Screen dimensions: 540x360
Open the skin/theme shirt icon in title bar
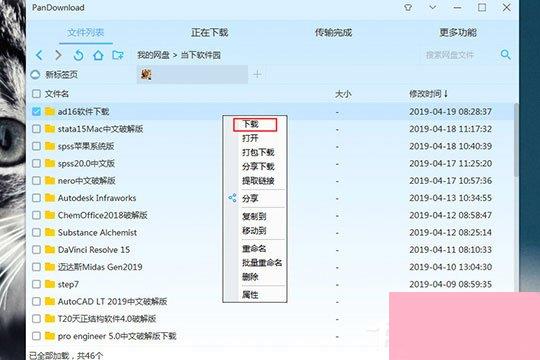(408, 7)
